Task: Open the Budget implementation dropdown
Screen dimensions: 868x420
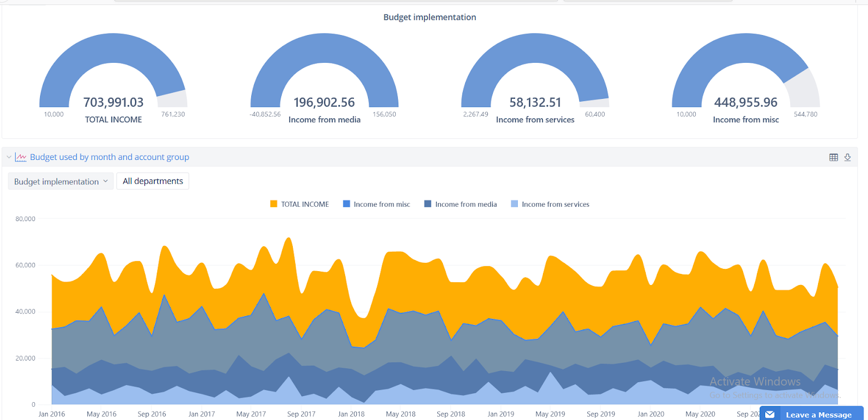Action: 61,181
